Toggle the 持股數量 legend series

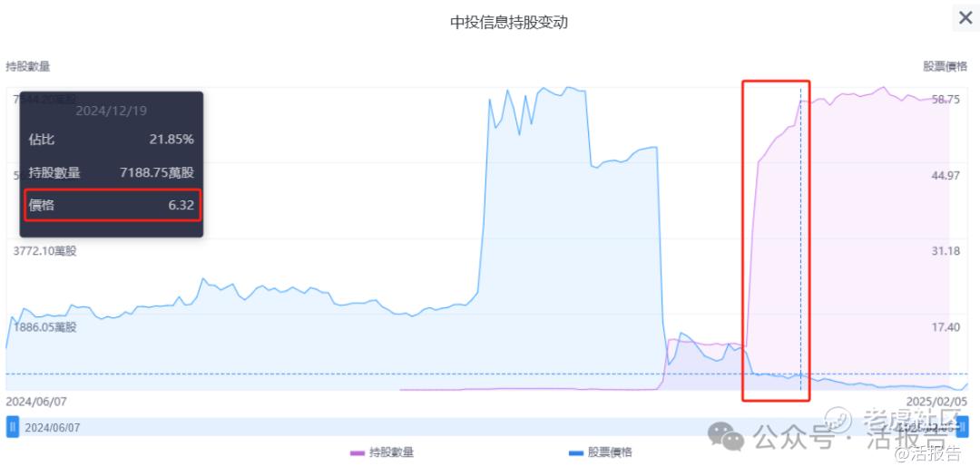tap(391, 452)
